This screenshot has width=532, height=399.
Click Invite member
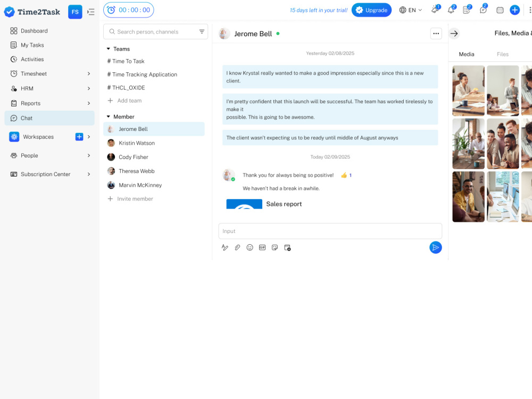pos(130,199)
